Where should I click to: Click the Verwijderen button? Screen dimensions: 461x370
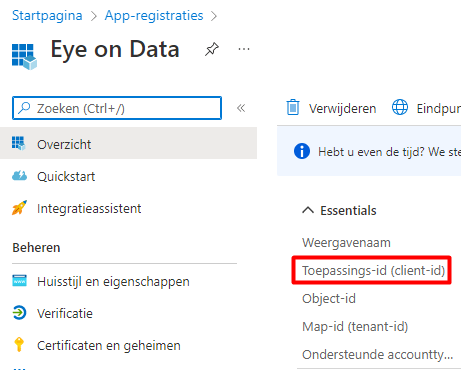pyautogui.click(x=331, y=108)
